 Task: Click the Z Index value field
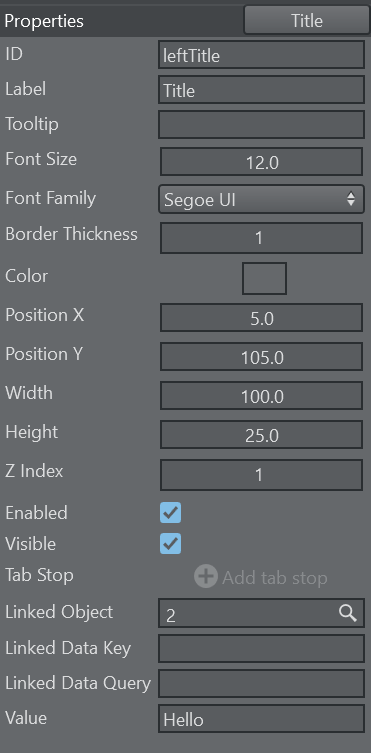(x=261, y=475)
